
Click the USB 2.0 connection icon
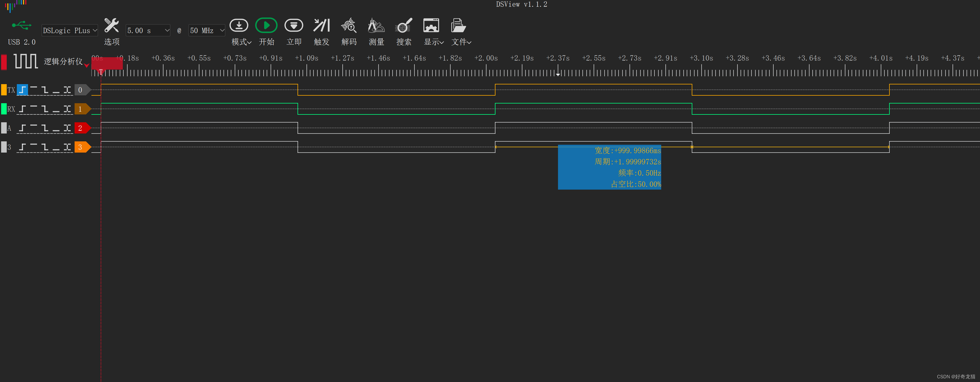pos(22,26)
